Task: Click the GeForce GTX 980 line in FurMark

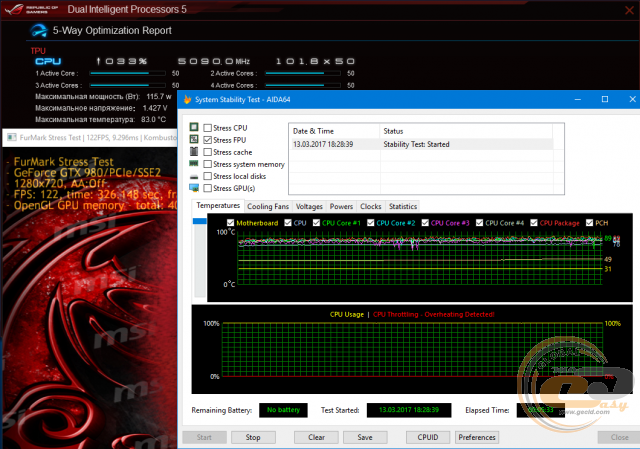Action: (x=87, y=173)
